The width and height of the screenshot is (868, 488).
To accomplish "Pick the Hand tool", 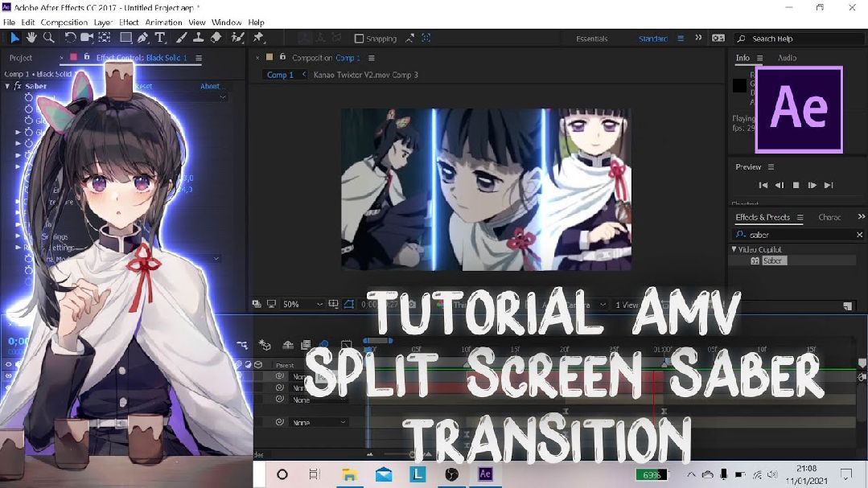I will (31, 38).
